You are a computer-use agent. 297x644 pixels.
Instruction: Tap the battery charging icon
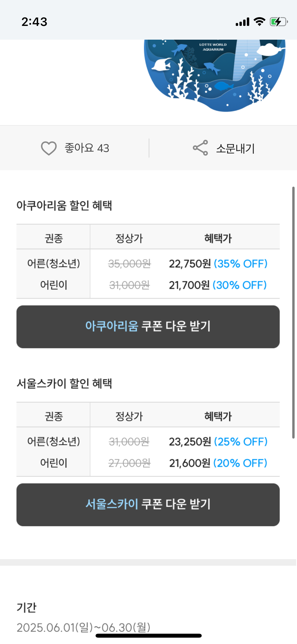tap(278, 22)
